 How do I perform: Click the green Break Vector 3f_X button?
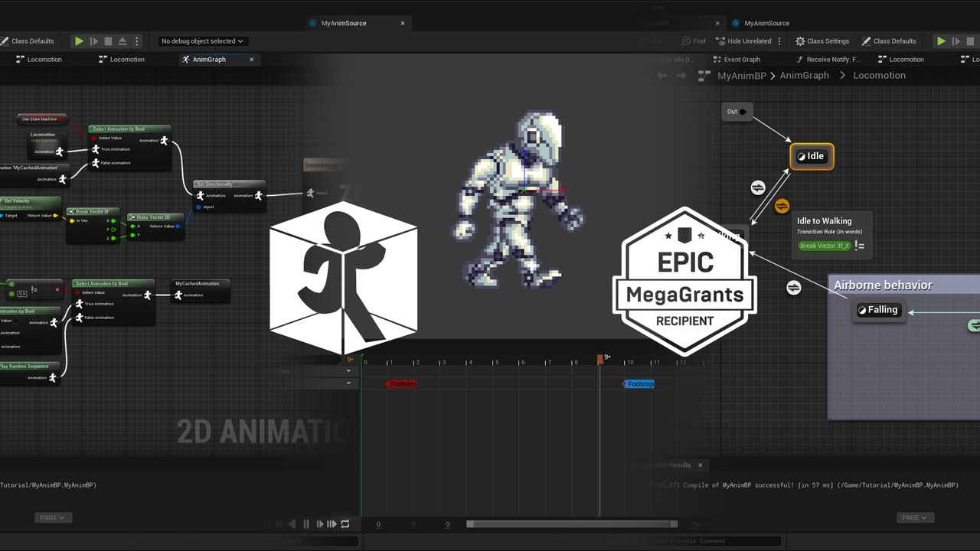pos(824,246)
